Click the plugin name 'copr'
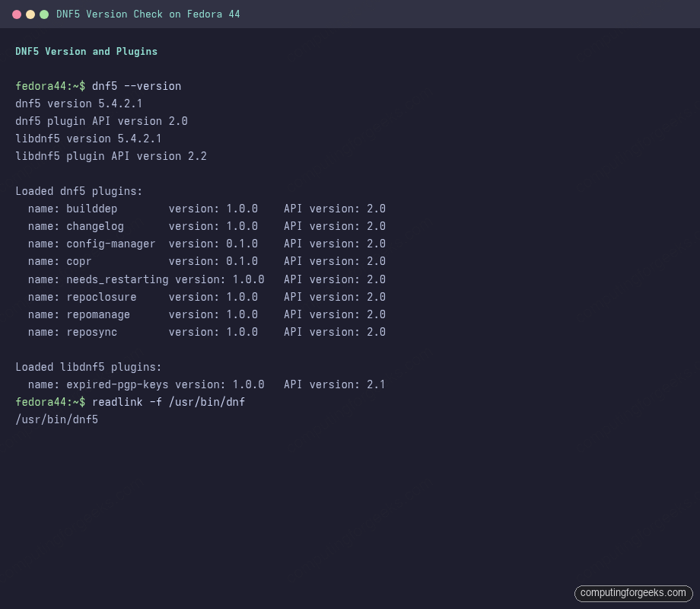Image resolution: width=700 pixels, height=609 pixels. (79, 261)
